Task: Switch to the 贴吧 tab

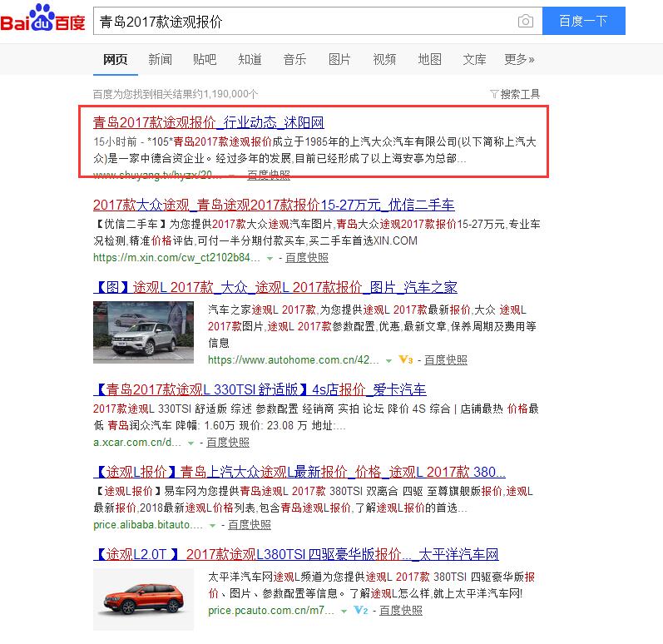Action: click(205, 59)
